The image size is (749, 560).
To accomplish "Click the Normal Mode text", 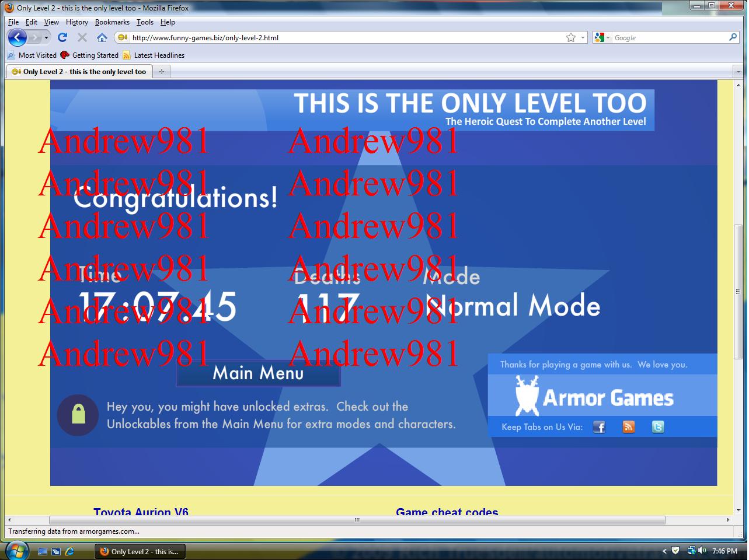I will point(514,306).
